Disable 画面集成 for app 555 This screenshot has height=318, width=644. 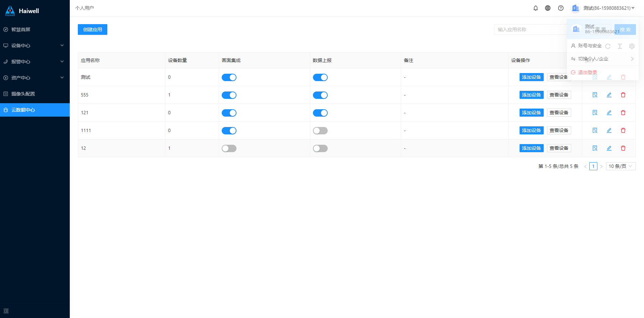(229, 95)
